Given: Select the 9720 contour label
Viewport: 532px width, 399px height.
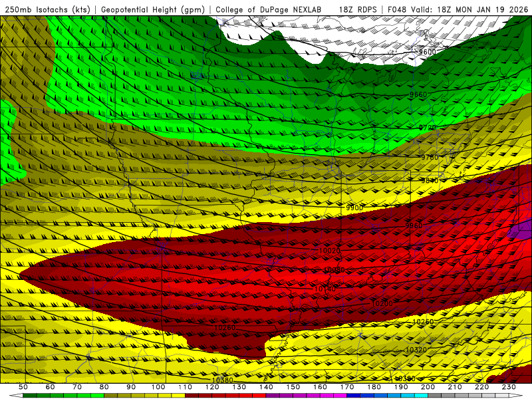Looking at the screenshot, I should (x=428, y=128).
